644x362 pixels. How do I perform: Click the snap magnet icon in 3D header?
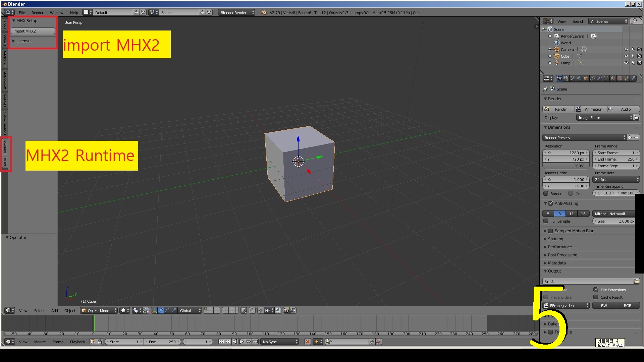[x=261, y=311]
